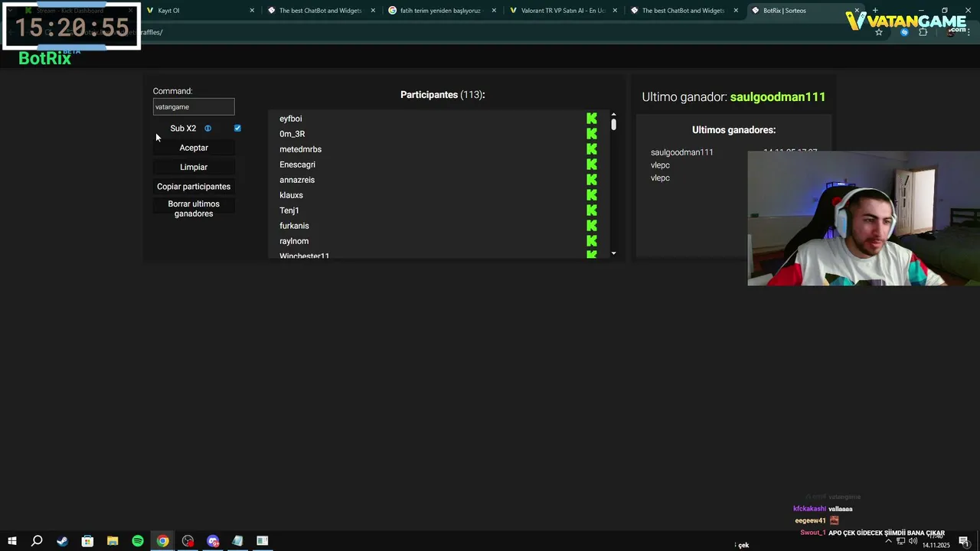Open the Chrome extensions puzzle icon
Image resolution: width=980 pixels, height=551 pixels.
tap(923, 32)
